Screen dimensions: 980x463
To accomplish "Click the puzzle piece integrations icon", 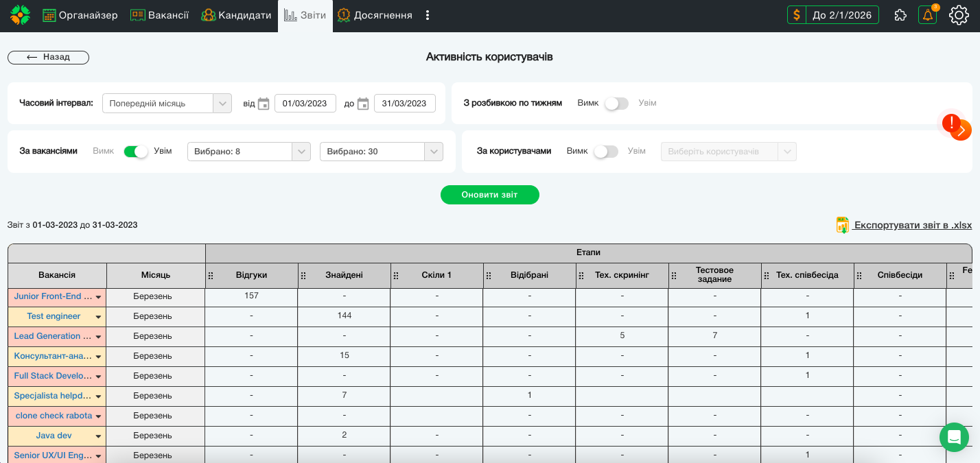I will [x=900, y=15].
